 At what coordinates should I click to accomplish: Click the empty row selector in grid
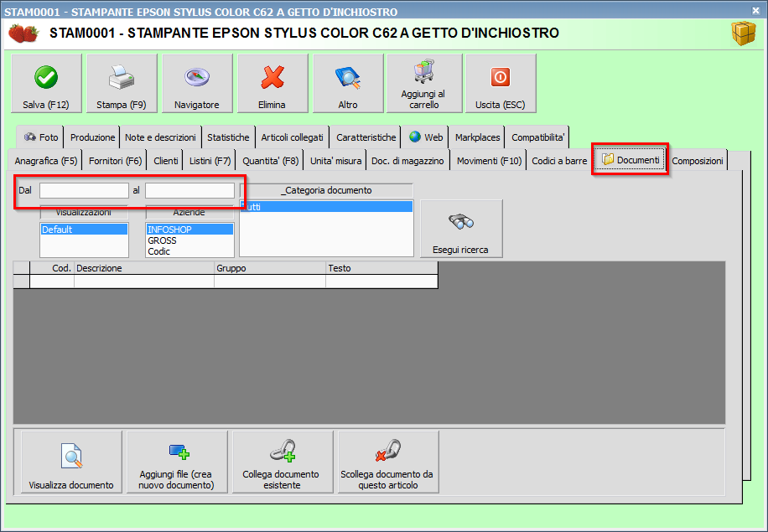(x=22, y=281)
